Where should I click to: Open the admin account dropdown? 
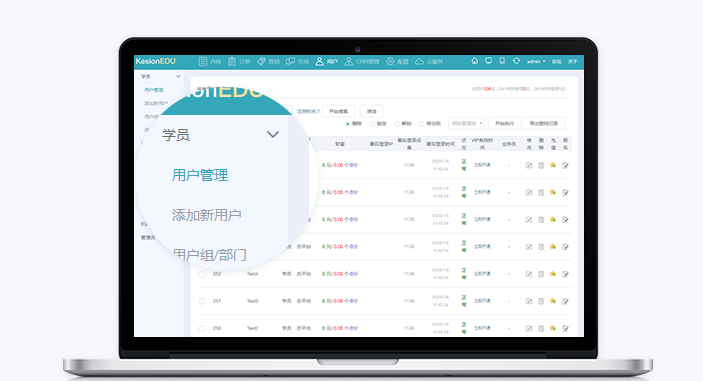[x=536, y=61]
